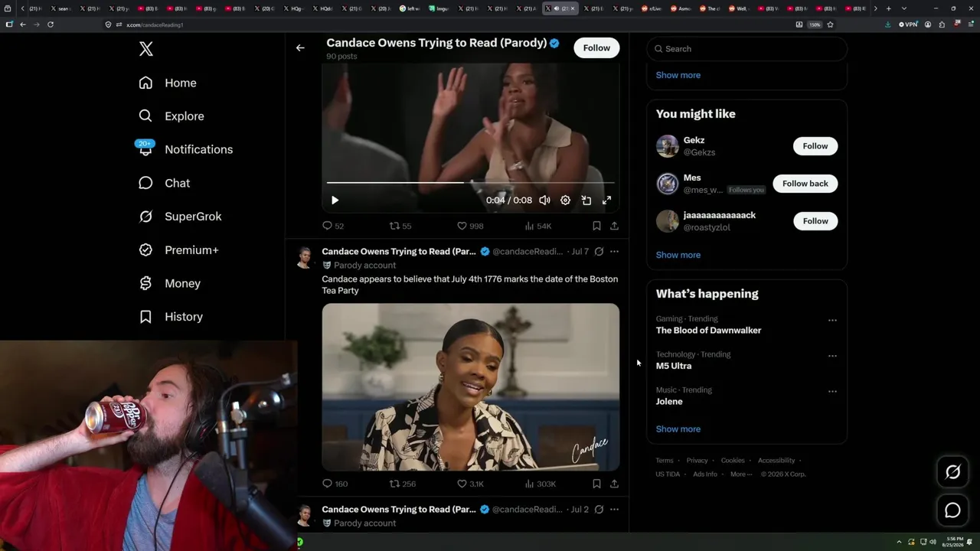Seek the video using its progress bar
The height and width of the screenshot is (551, 980).
(470, 182)
